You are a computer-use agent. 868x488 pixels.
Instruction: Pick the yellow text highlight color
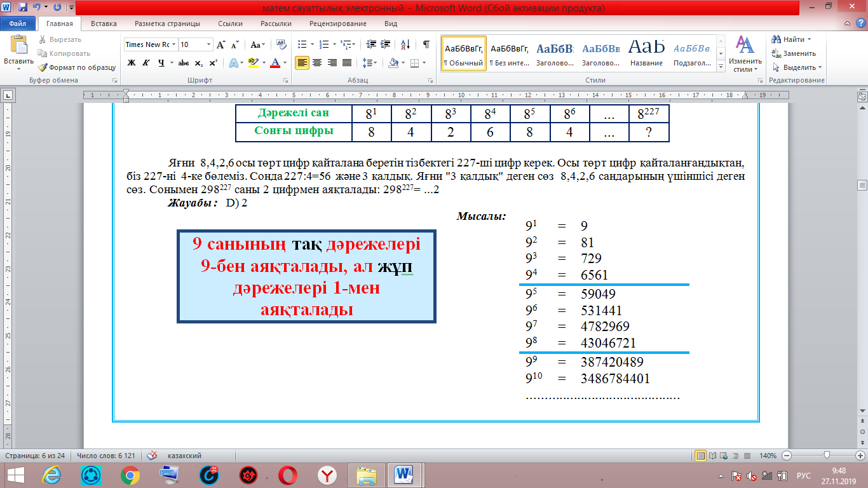(253, 63)
